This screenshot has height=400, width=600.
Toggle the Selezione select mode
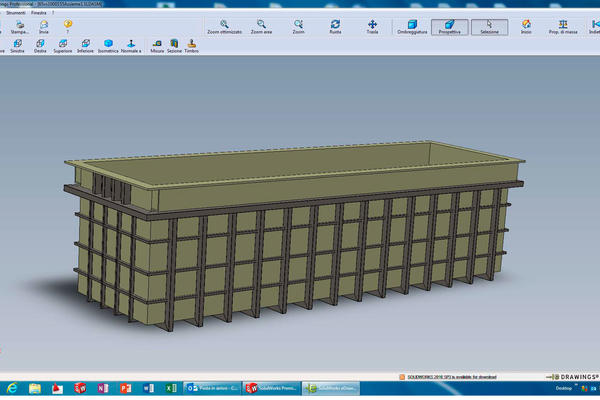(x=489, y=26)
